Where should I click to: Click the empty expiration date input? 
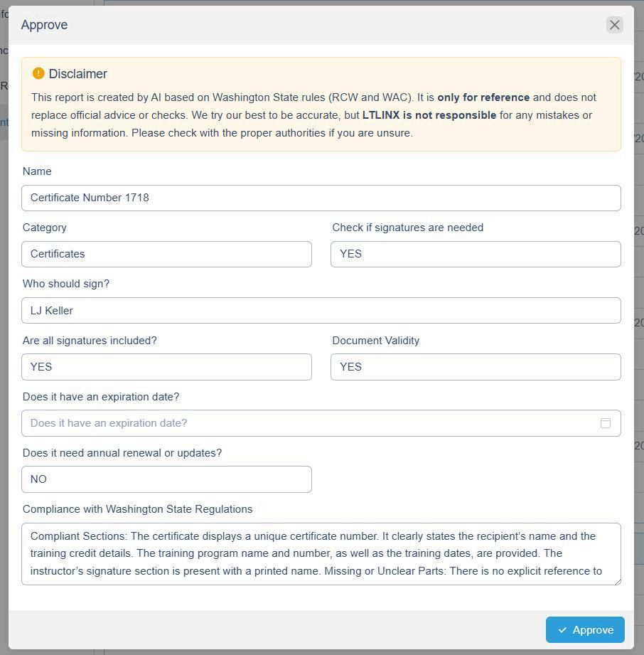tap(306, 423)
